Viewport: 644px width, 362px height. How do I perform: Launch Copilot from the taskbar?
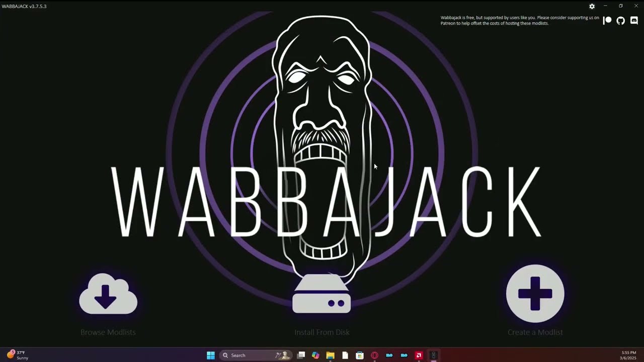tap(315, 355)
